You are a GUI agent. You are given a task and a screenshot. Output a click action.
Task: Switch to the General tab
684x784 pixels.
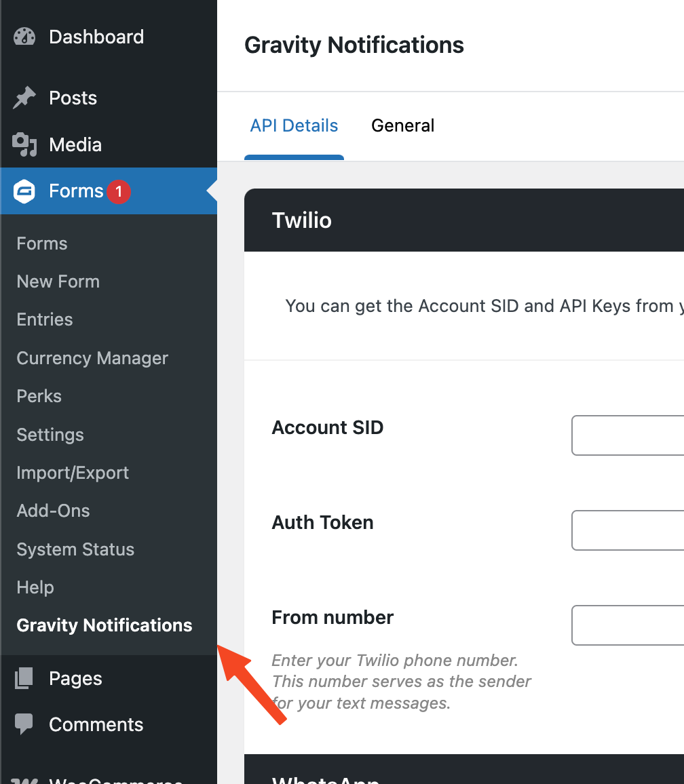(402, 125)
